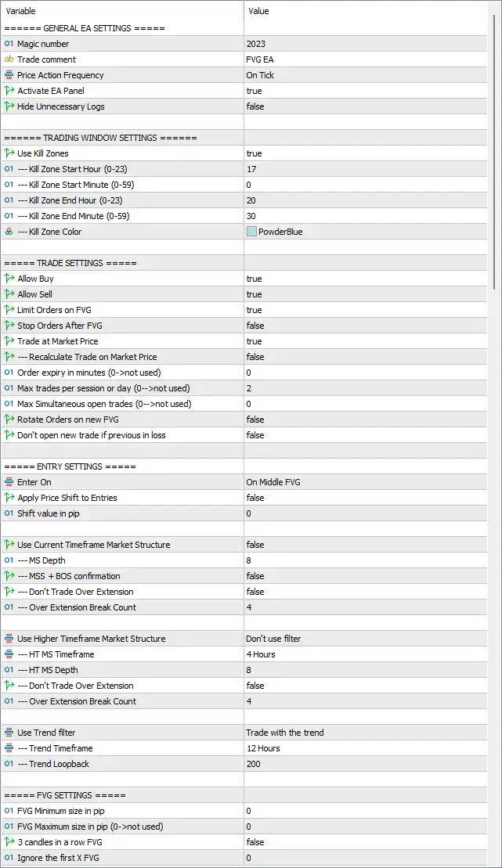The width and height of the screenshot is (502, 868).
Task: Click the Use Kill Zones boolean icon
Action: (9, 153)
